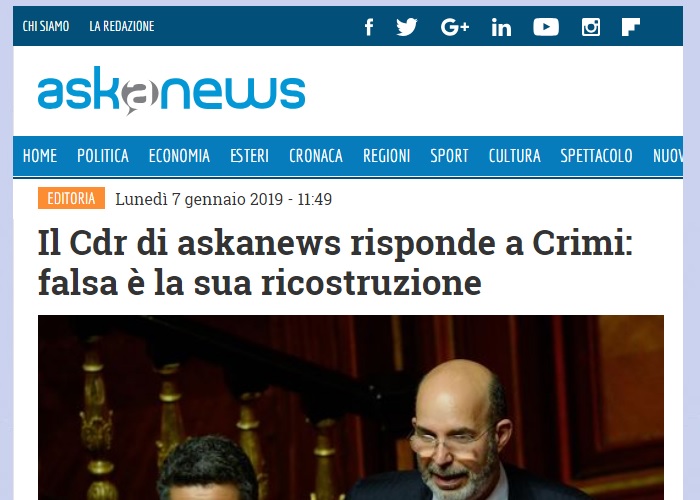Click the Flipboard icon

tap(631, 27)
